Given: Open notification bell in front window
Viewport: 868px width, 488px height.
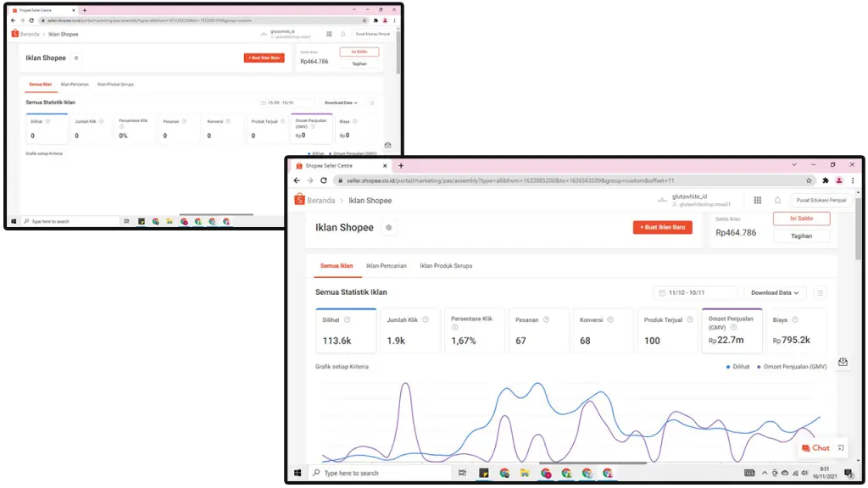Looking at the screenshot, I should [x=777, y=200].
